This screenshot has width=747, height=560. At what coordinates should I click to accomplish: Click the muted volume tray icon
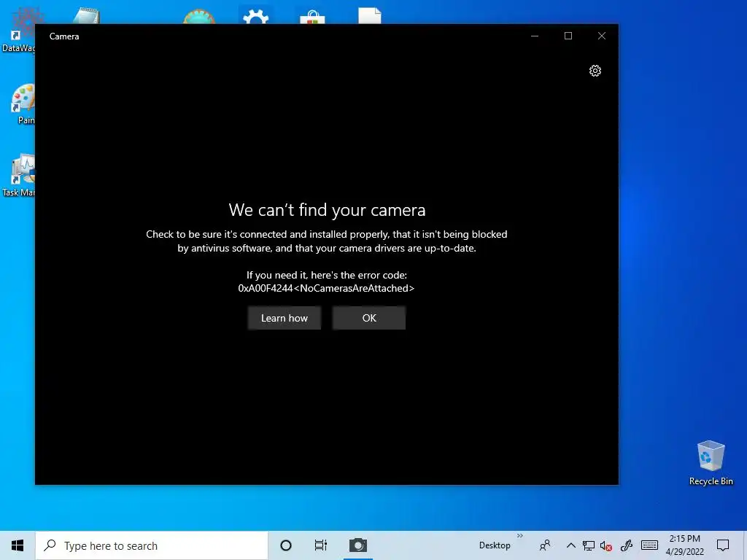606,546
